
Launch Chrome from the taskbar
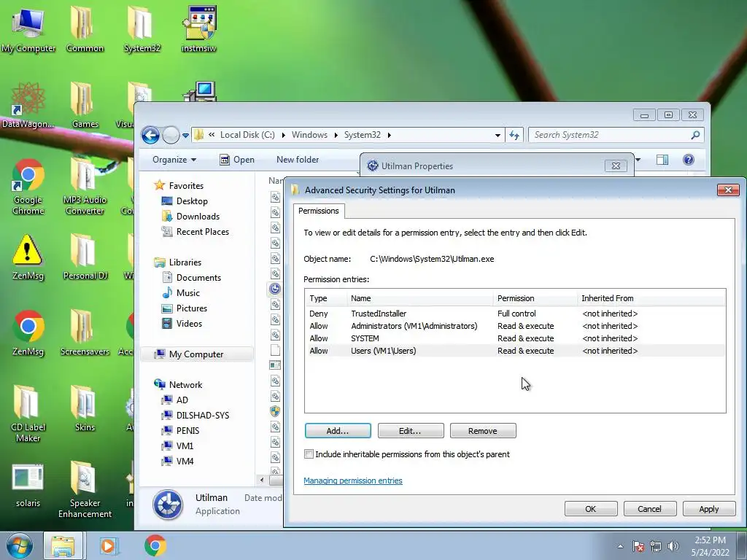click(x=155, y=545)
